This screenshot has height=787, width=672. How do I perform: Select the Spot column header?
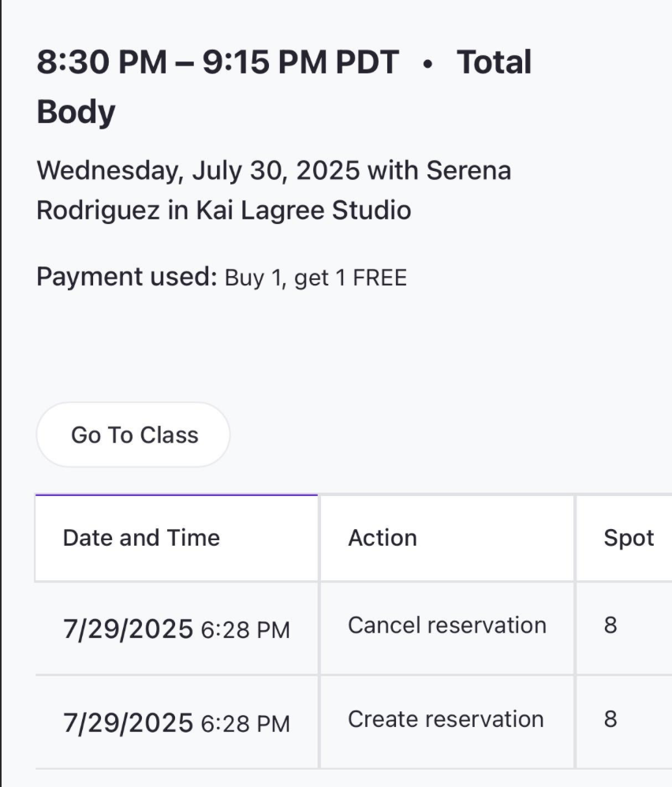(x=629, y=539)
